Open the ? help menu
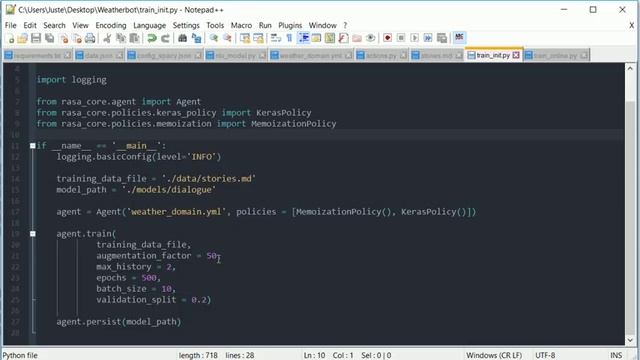The height and width of the screenshot is (360, 640). coord(345,25)
